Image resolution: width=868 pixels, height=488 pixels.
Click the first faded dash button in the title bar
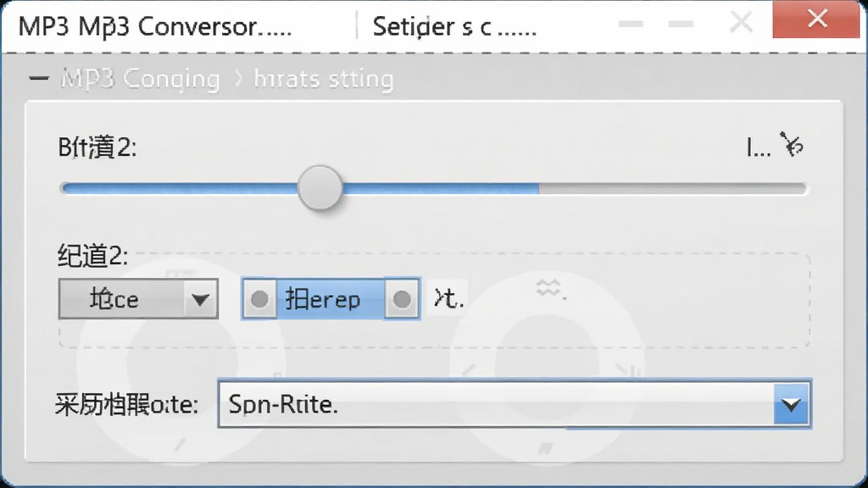631,24
